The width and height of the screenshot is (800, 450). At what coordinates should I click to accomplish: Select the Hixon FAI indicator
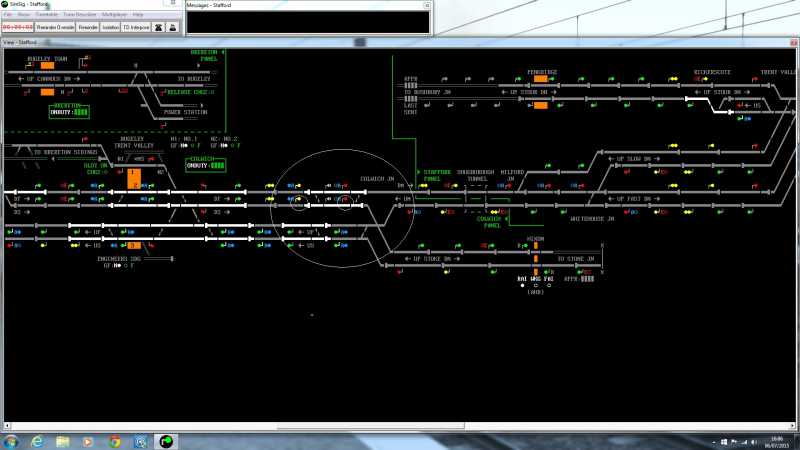[549, 286]
